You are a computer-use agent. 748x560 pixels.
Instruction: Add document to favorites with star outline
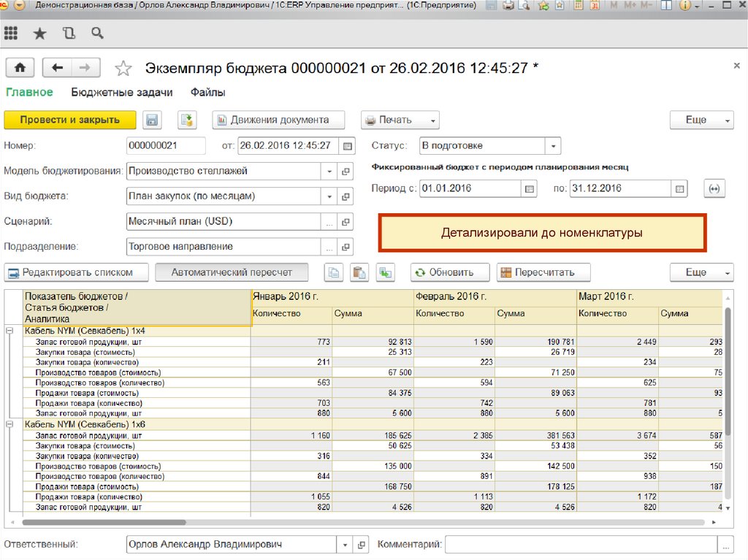coord(123,68)
